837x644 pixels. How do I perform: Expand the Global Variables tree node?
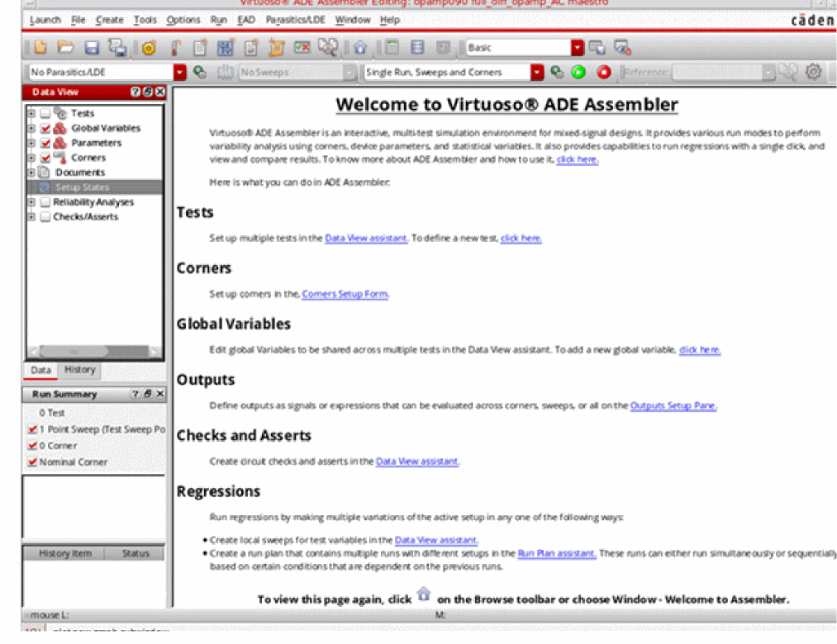31,128
